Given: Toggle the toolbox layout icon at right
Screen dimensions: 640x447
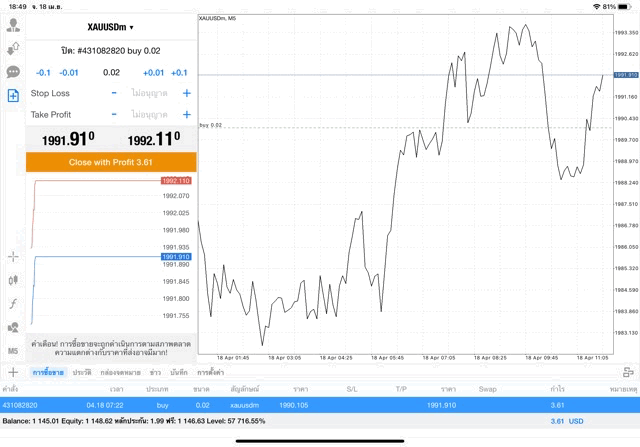Looking at the screenshot, I should coord(628,372).
